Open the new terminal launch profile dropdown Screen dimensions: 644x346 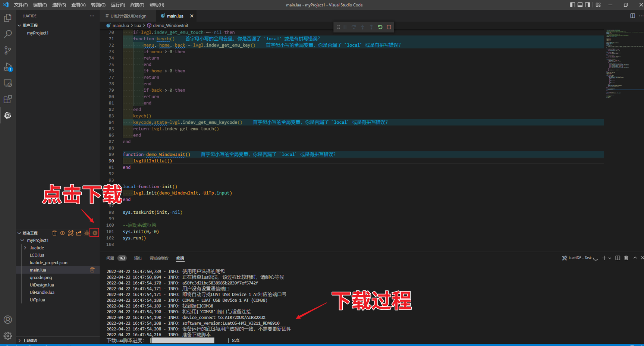coord(610,258)
